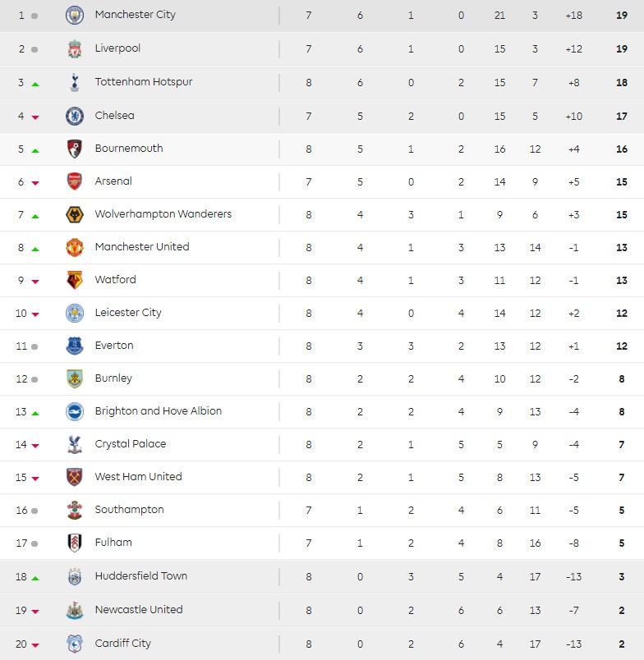Click the Wolverhampton Wanderers wolf crest
Image resolution: width=644 pixels, height=660 pixels.
(75, 214)
